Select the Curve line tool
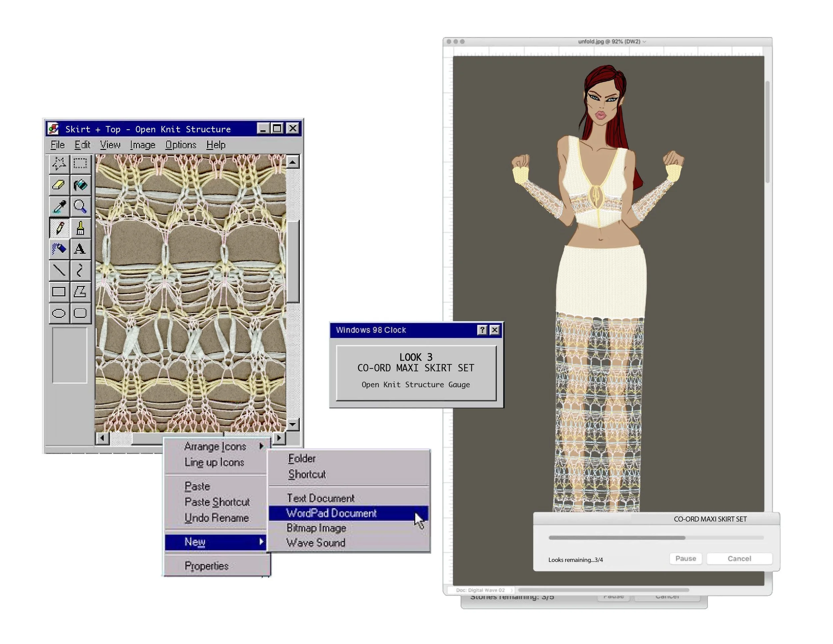The height and width of the screenshot is (644, 833). [80, 270]
